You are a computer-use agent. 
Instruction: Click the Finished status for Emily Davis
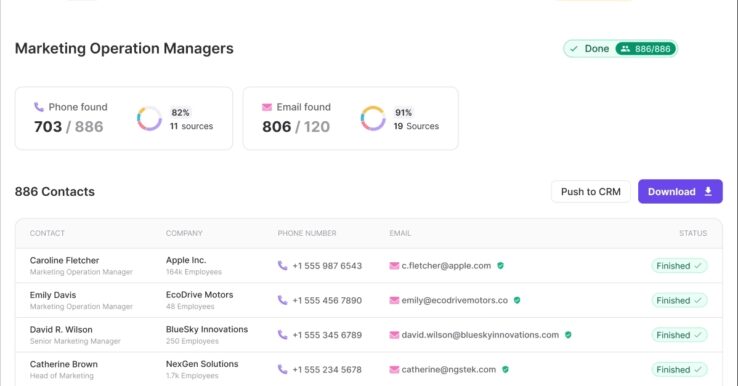(679, 300)
